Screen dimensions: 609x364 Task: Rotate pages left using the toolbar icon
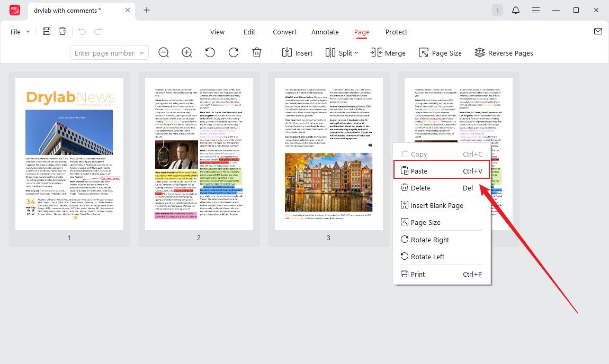click(210, 52)
